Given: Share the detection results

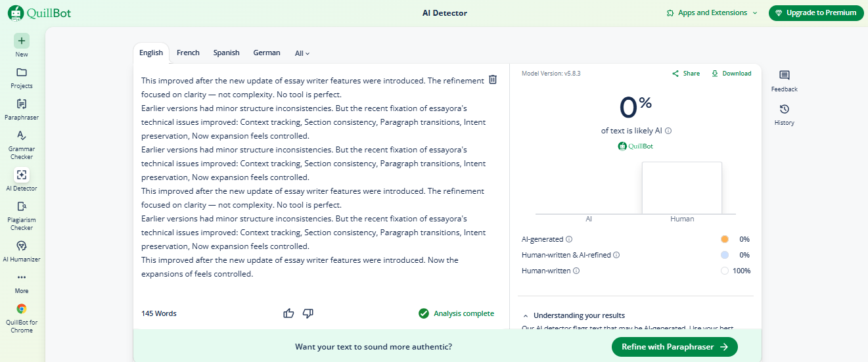Looking at the screenshot, I should pos(686,74).
